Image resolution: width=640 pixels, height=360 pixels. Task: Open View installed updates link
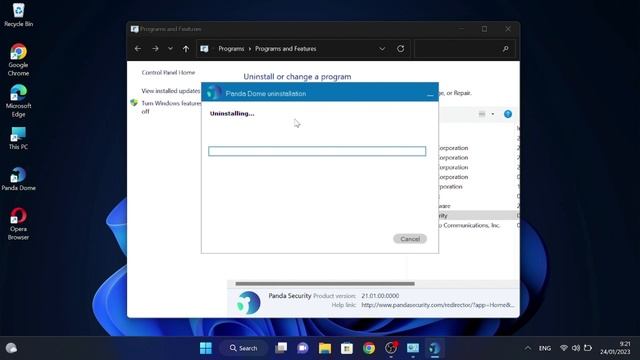pos(171,91)
